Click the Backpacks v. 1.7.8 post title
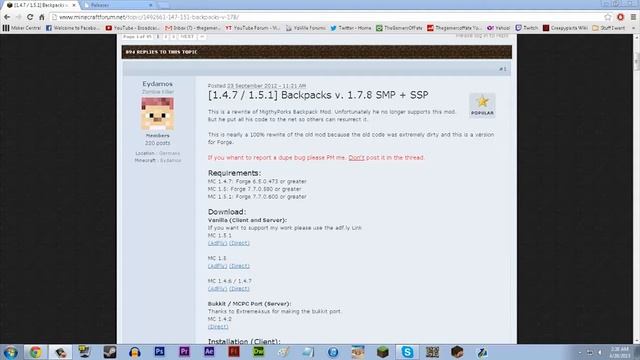Image resolution: width=640 pixels, height=360 pixels. click(318, 95)
